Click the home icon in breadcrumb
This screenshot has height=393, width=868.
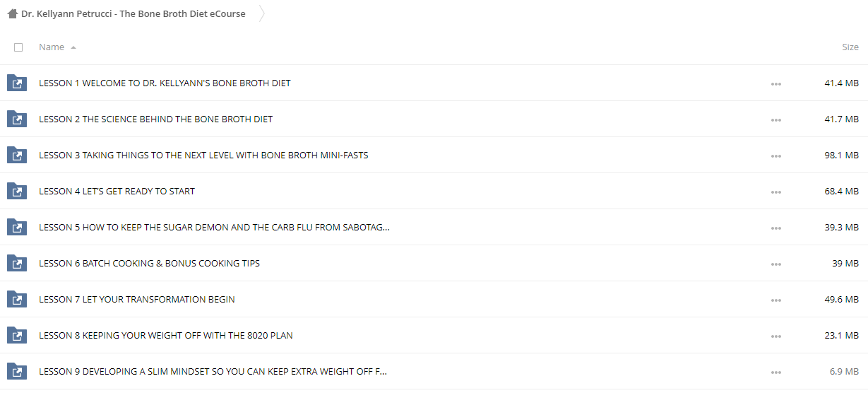pos(12,13)
